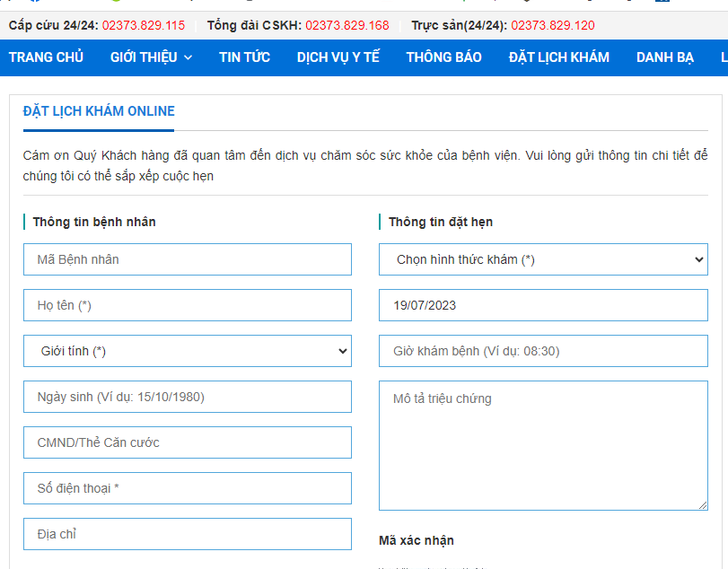This screenshot has height=569, width=728.
Task: Click the Họ tên (*) input
Action: coord(188,305)
